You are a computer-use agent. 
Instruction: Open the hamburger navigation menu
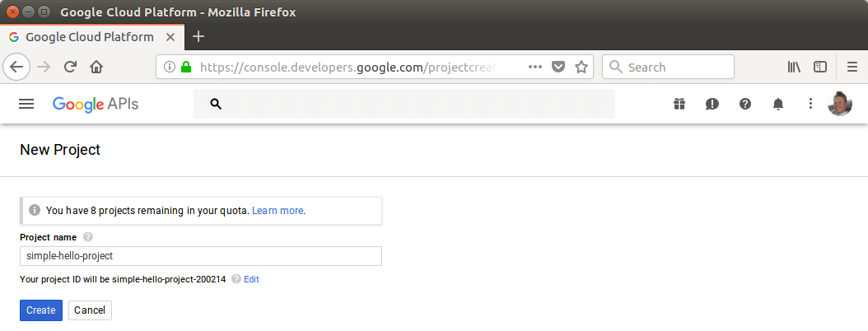coord(26,104)
